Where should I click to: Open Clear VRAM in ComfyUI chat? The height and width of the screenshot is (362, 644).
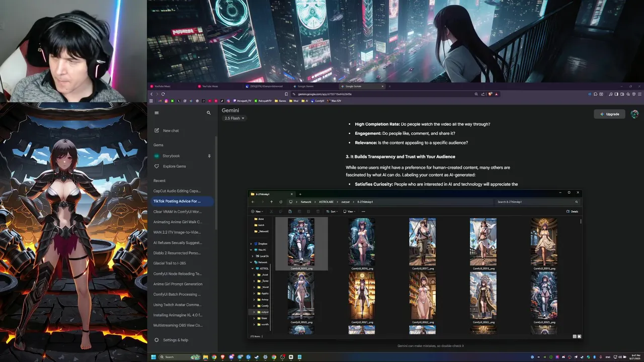point(177,212)
